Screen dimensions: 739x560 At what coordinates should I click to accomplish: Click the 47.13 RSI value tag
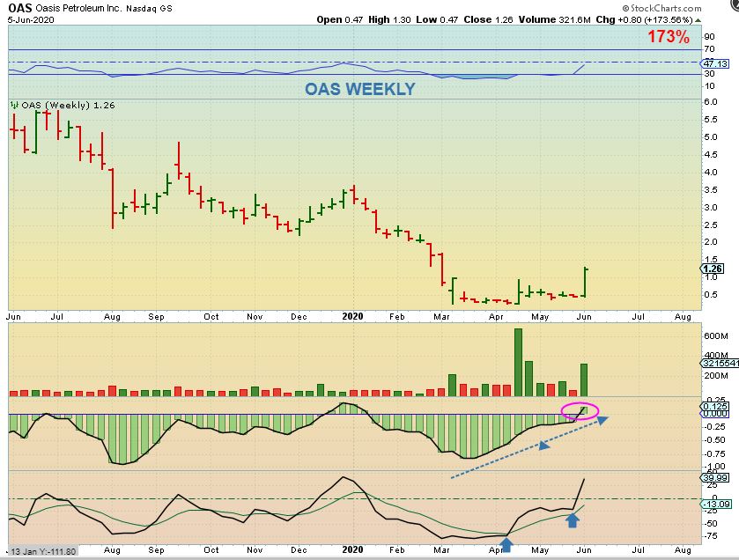715,63
